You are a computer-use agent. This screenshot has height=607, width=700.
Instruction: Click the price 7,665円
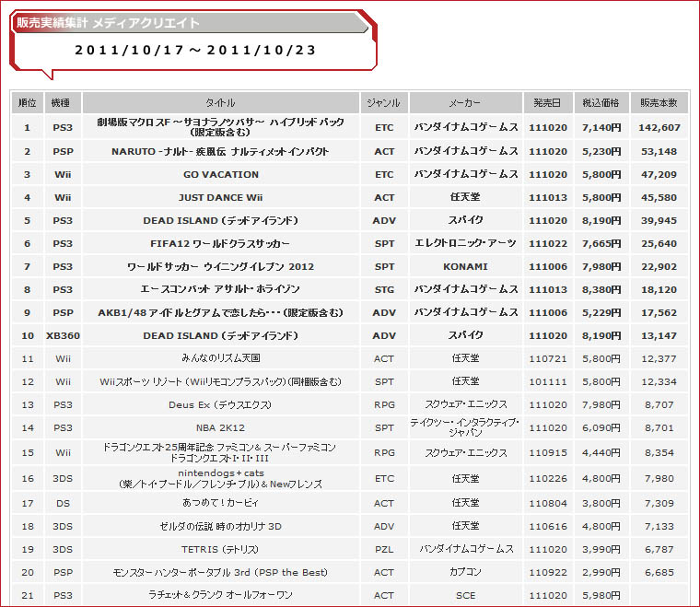601,244
